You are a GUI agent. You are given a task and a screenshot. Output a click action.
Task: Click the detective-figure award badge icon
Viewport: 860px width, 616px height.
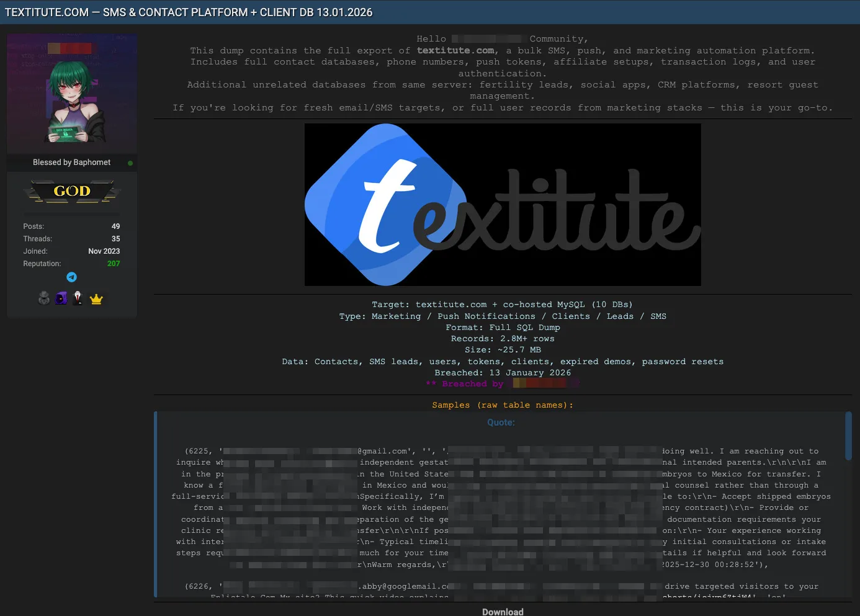[43, 298]
